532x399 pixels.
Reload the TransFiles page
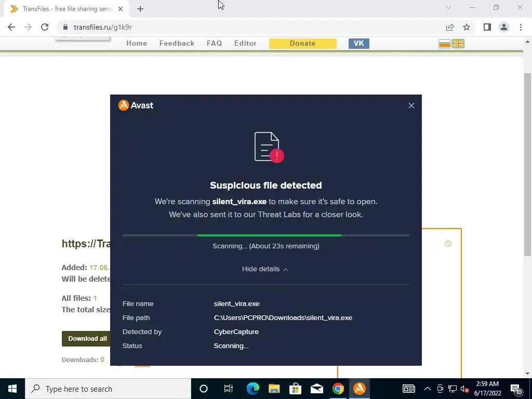click(45, 27)
